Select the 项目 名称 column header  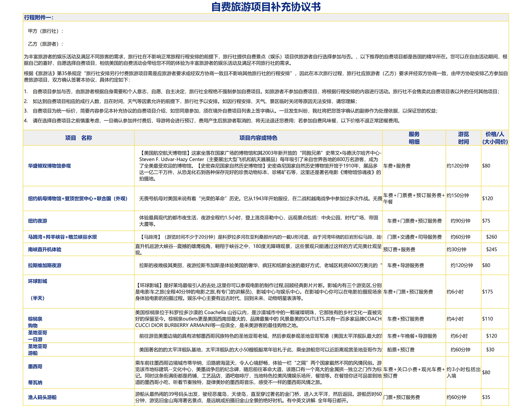point(79,138)
